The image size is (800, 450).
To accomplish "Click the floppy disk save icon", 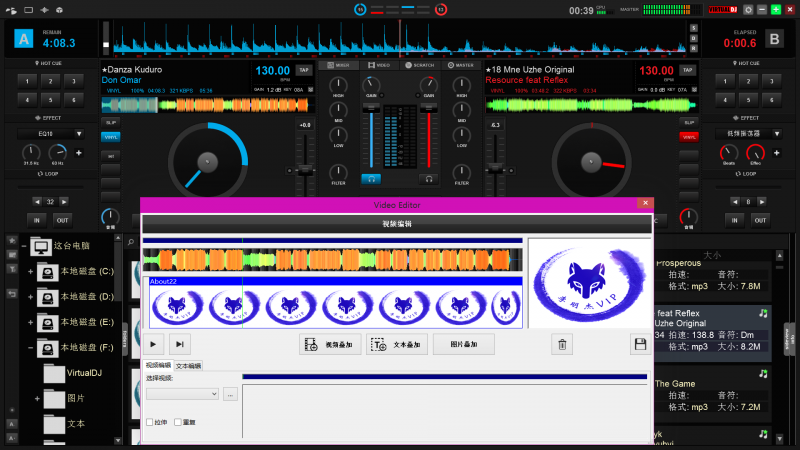I will point(639,344).
